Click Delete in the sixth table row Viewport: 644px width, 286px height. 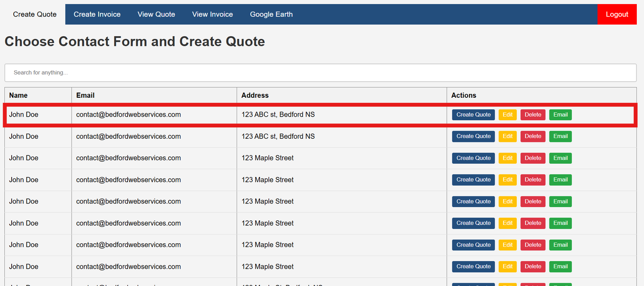click(x=533, y=223)
